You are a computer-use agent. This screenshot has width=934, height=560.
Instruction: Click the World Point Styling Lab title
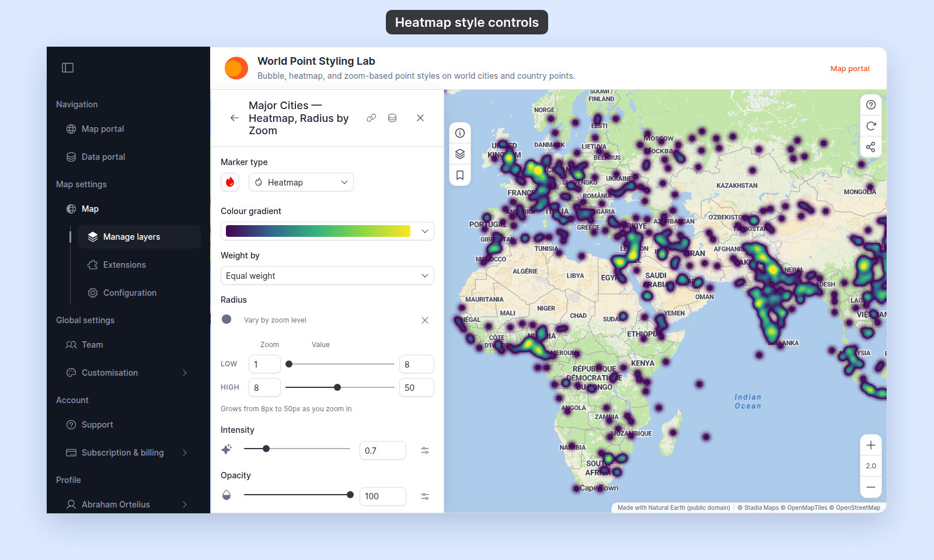pyautogui.click(x=316, y=61)
